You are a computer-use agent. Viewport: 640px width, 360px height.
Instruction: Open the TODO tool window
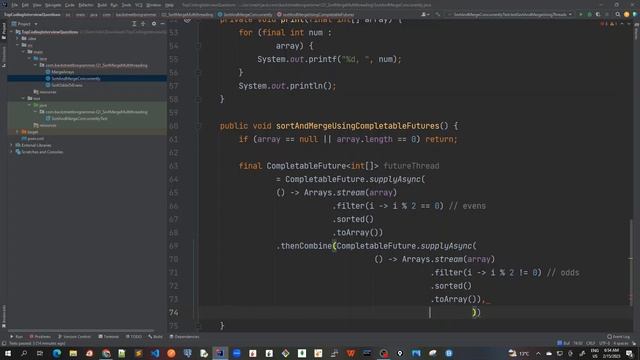tap(133, 337)
